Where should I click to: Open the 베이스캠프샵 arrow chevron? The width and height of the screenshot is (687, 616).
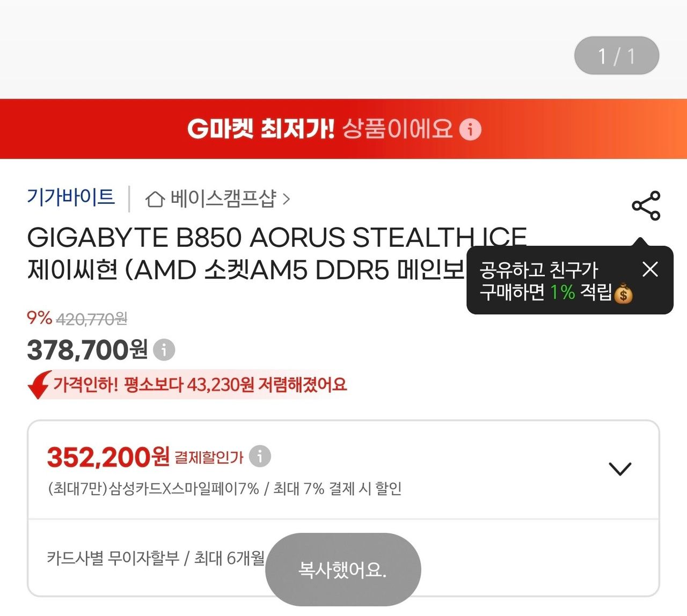tap(287, 199)
